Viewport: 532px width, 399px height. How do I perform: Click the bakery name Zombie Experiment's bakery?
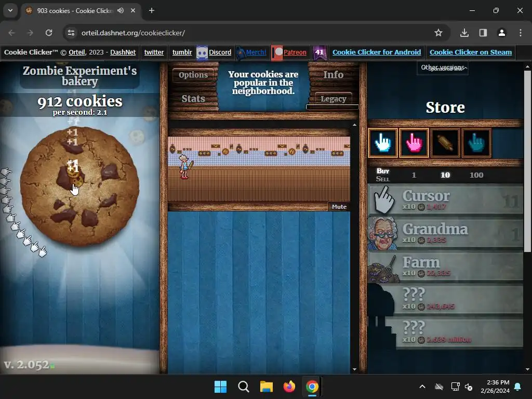point(79,76)
